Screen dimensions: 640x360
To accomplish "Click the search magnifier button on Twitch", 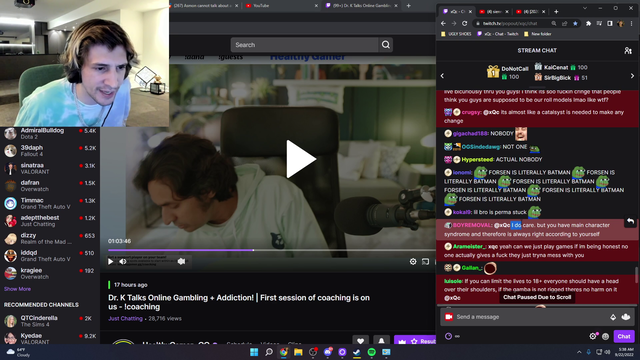I will [x=386, y=45].
